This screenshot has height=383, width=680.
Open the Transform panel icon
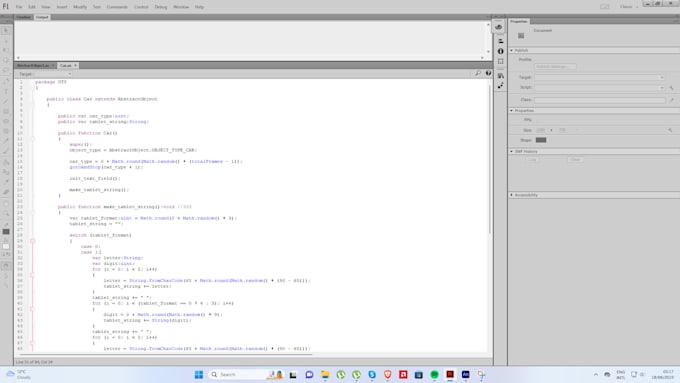[x=500, y=62]
